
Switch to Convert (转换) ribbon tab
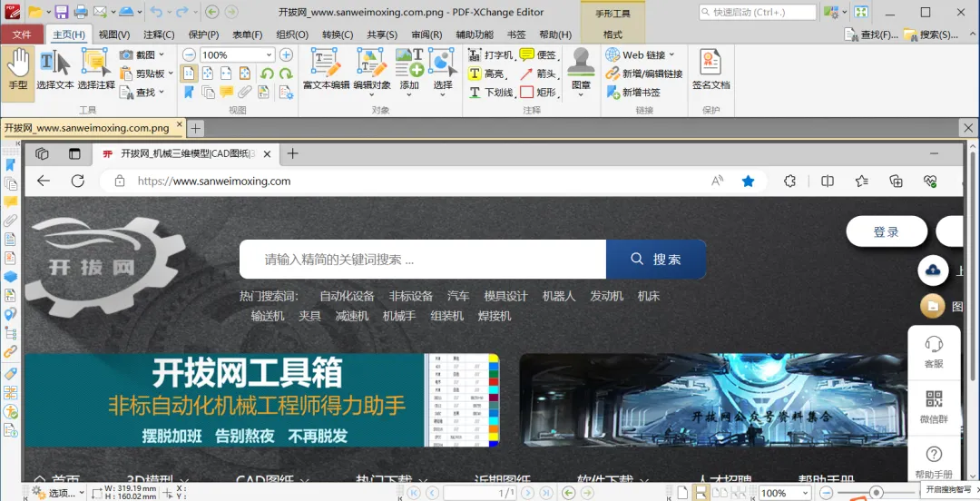[338, 34]
